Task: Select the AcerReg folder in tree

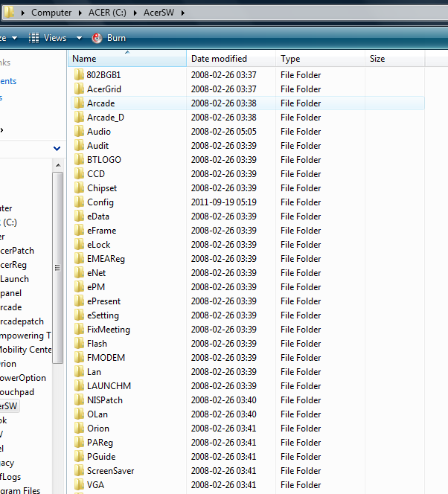Action: (x=13, y=265)
